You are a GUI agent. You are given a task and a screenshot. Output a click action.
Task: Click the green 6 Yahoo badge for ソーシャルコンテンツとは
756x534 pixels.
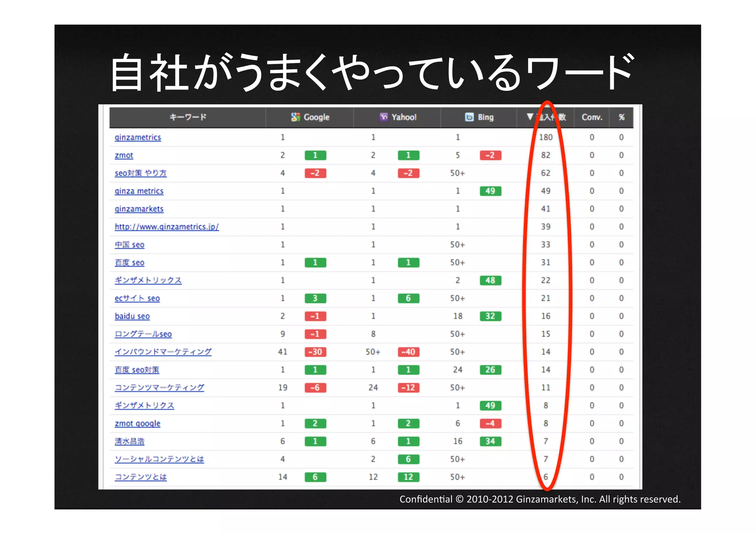click(408, 459)
